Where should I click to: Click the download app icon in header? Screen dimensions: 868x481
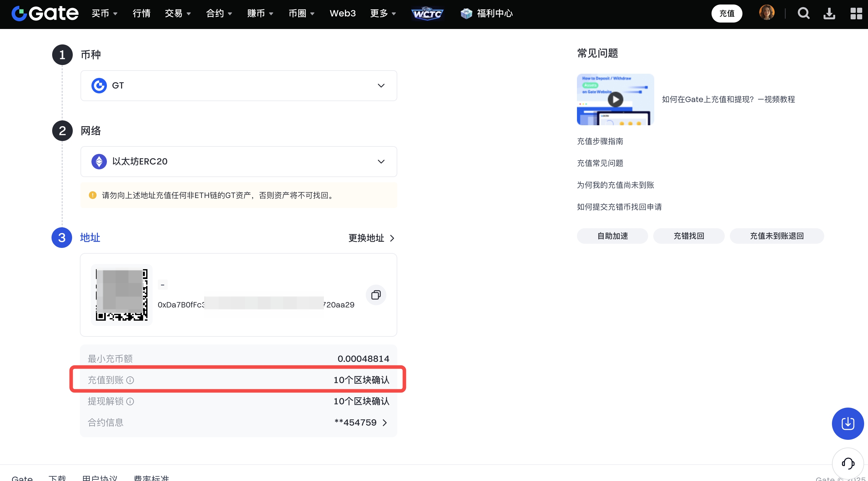click(x=829, y=14)
